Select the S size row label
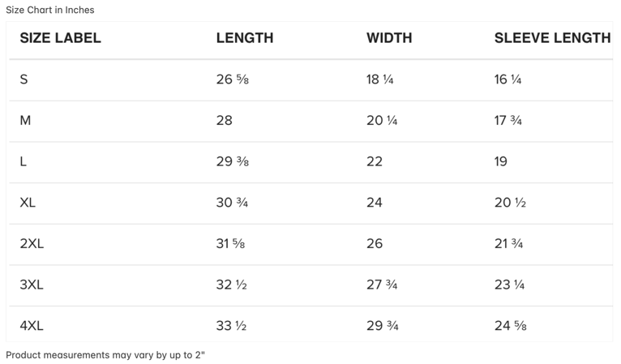The image size is (621, 364). (x=24, y=79)
